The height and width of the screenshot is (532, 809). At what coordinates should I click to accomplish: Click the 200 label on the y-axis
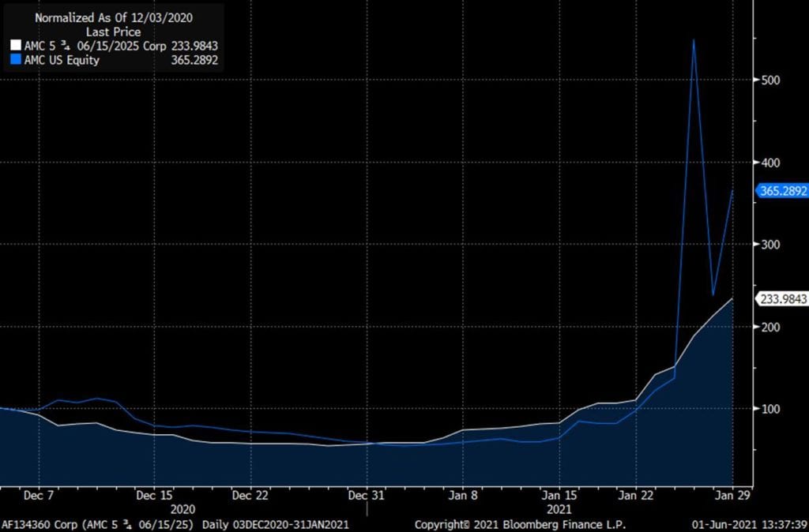(769, 327)
